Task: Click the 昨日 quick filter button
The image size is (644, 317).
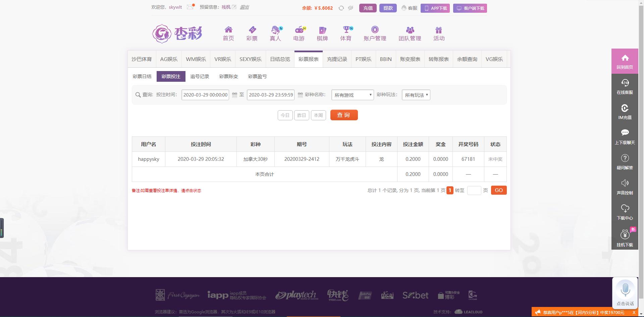Action: tap(301, 115)
